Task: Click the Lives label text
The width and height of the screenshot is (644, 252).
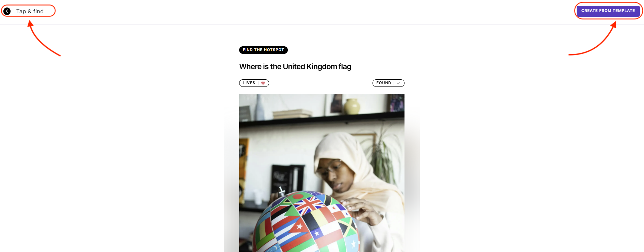Action: click(249, 83)
